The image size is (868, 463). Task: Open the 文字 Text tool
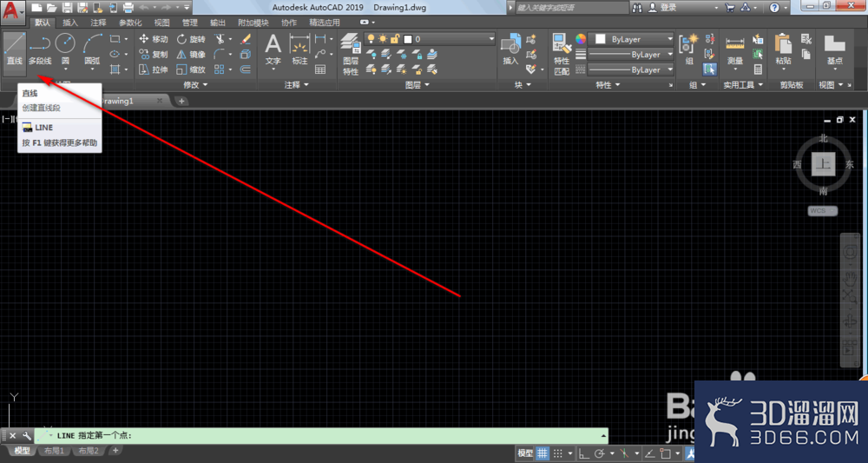pyautogui.click(x=273, y=53)
